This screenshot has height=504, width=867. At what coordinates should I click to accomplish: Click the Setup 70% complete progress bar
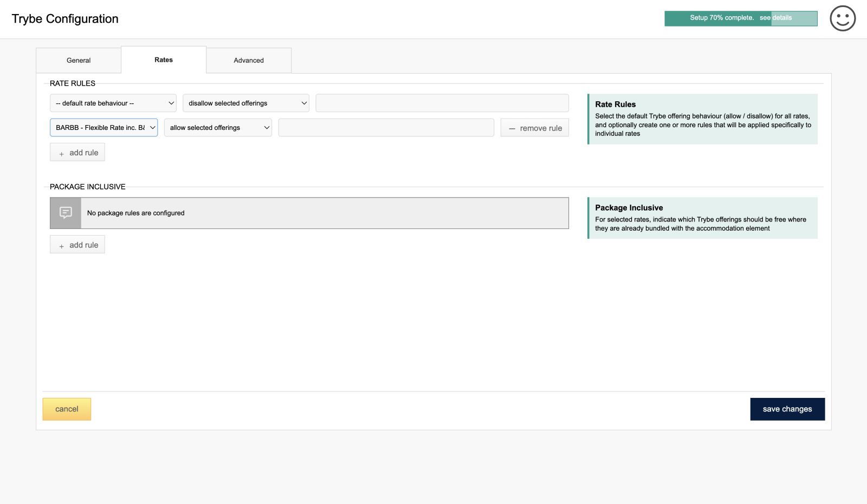tap(741, 18)
